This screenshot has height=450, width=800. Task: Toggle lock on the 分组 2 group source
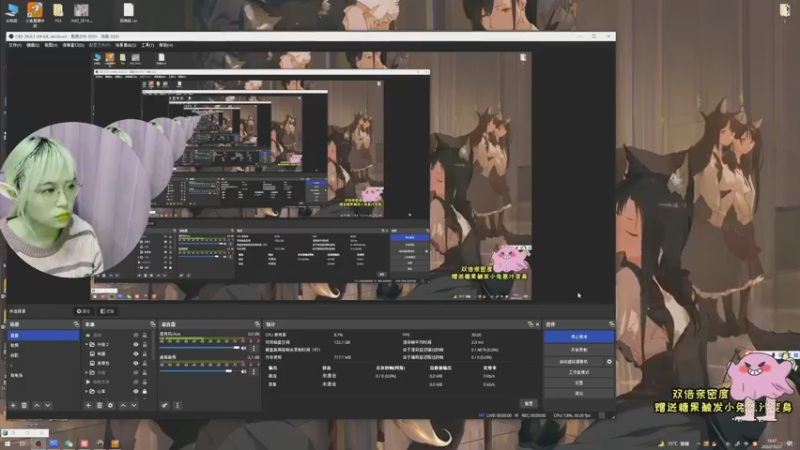point(145,344)
